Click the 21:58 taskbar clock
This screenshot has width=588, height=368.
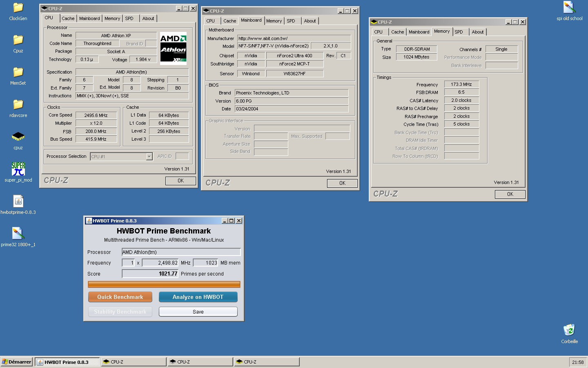coord(578,362)
